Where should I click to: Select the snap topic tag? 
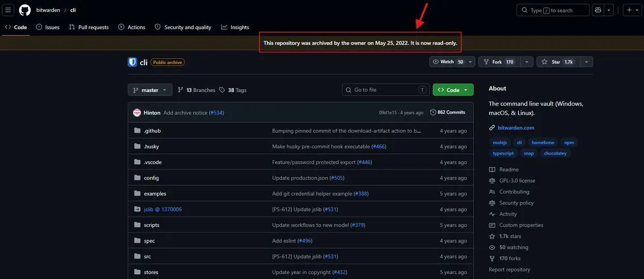tap(528, 153)
